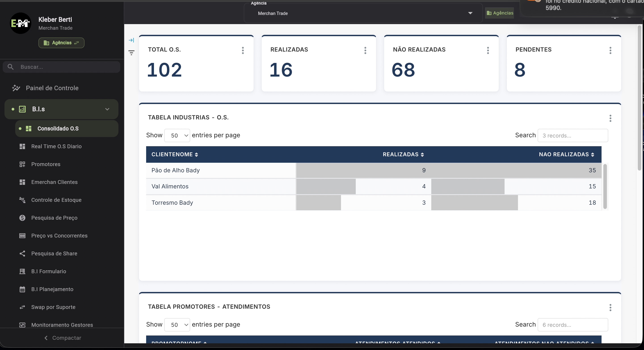The image size is (644, 350).
Task: Click the search magnifier icon in the sidebar
Action: [10, 67]
